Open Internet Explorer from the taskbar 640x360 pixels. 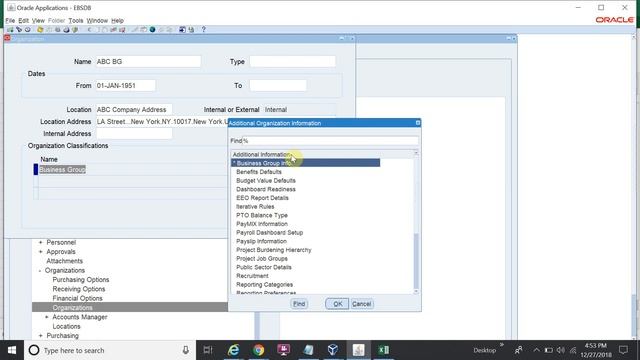[233, 350]
